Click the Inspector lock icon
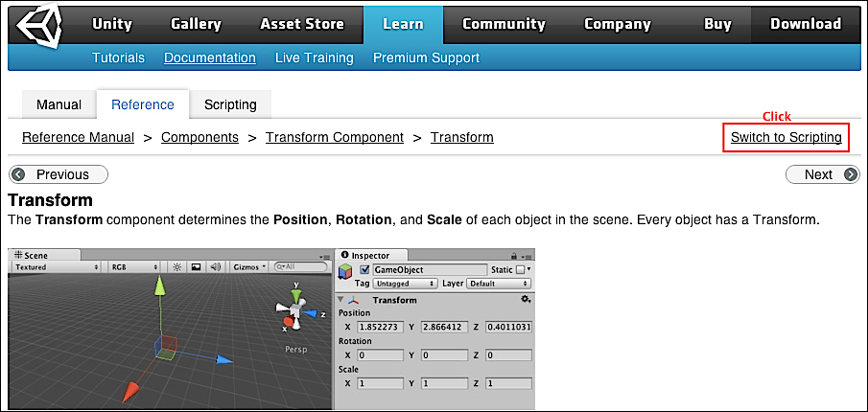Screen dimensions: 868x412 tap(514, 256)
